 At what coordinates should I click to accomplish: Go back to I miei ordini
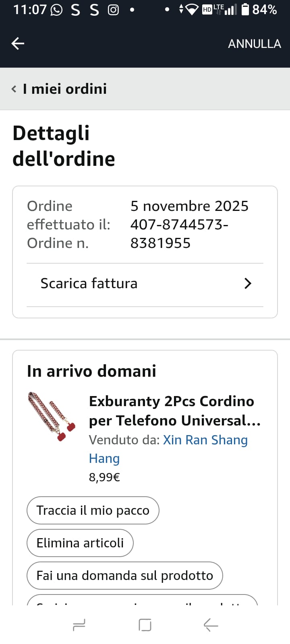click(64, 89)
